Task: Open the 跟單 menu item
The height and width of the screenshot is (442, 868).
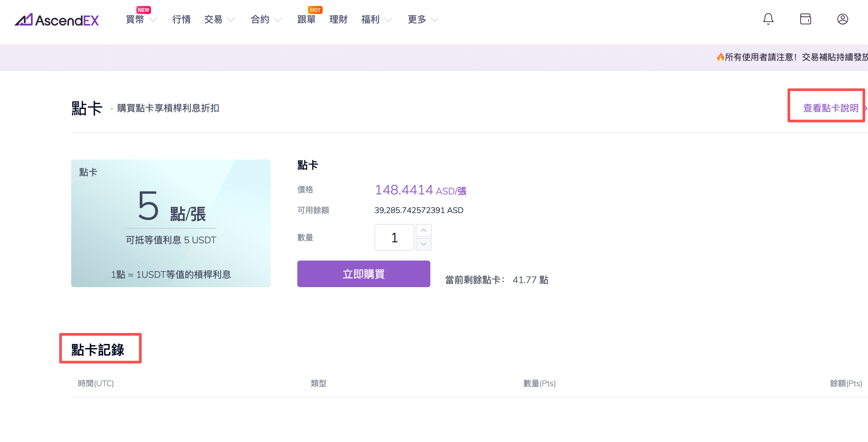Action: click(x=306, y=20)
